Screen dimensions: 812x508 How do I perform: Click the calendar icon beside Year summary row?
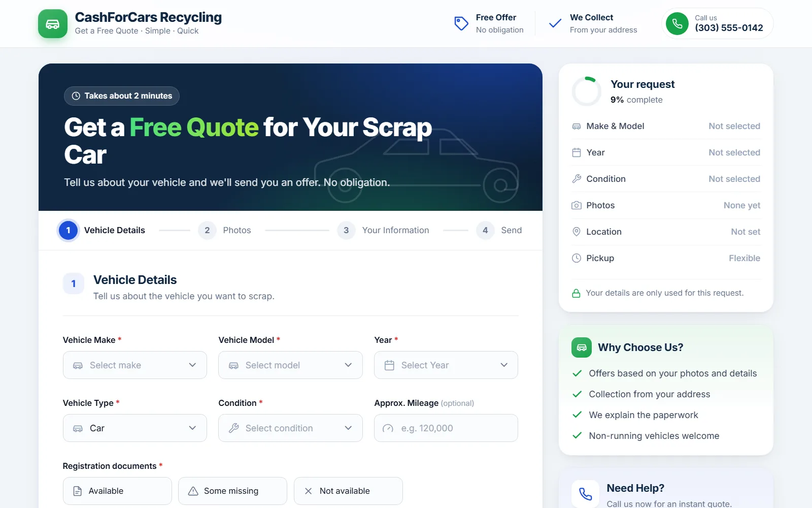click(x=577, y=152)
